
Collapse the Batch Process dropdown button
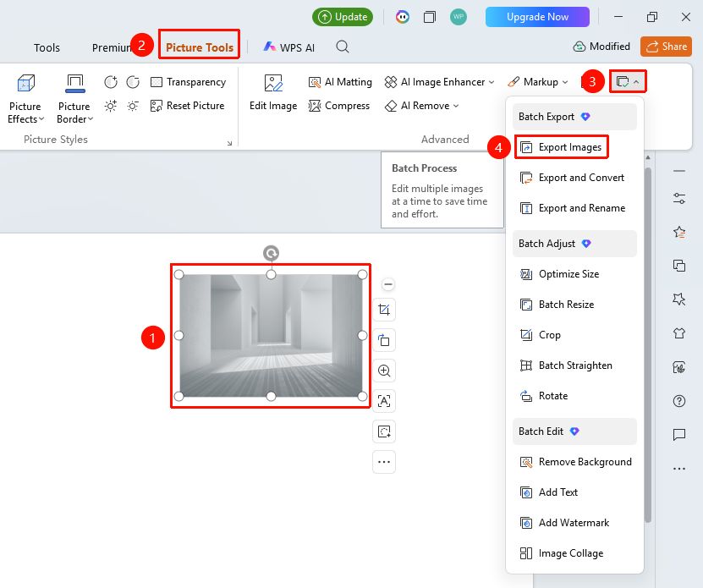point(628,82)
